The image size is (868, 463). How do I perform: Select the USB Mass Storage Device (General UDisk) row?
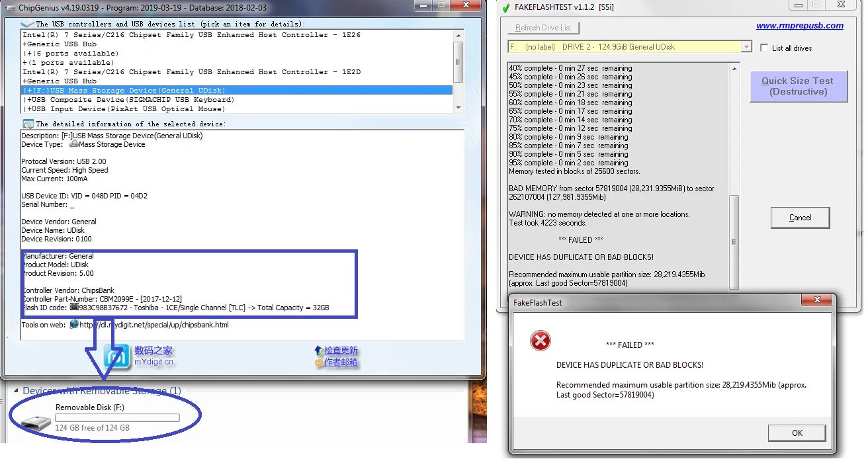point(238,90)
